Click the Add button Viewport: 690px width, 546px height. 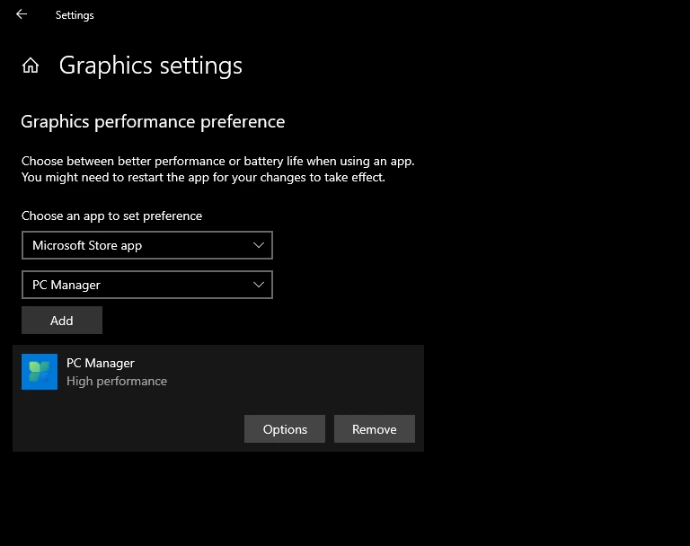[x=62, y=320]
